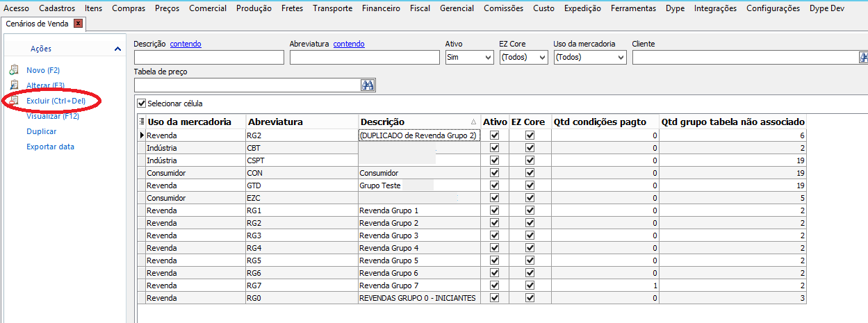Click the grid column chooser icon

click(142, 122)
